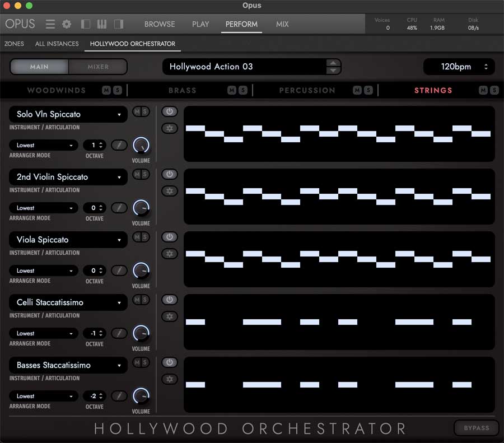Open the Basses Staccatissimo instrument dropdown

pos(68,365)
